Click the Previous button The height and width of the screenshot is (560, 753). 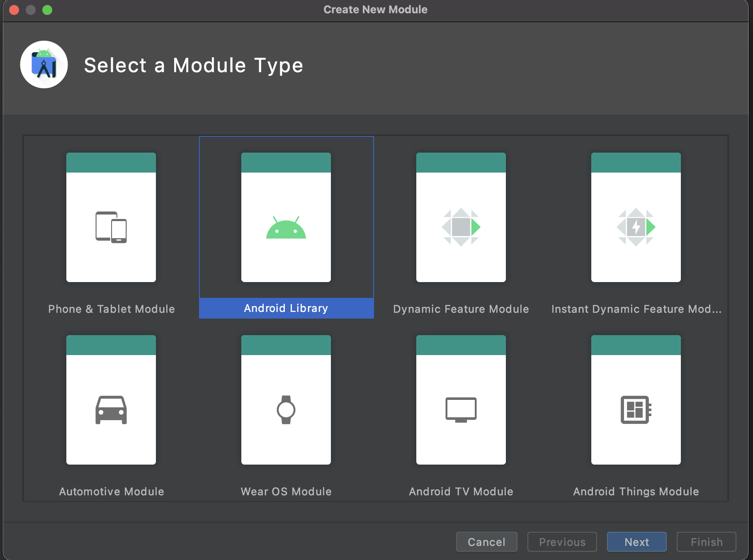coord(562,542)
